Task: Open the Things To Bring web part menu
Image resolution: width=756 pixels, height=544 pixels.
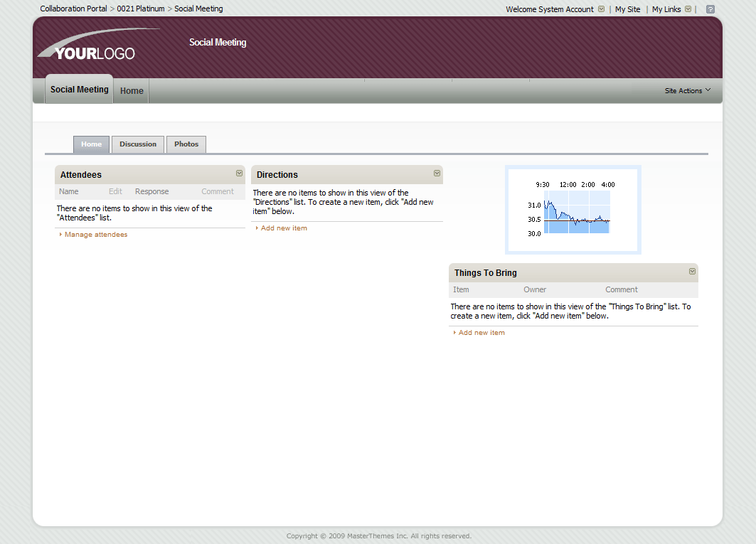Action: pos(693,272)
